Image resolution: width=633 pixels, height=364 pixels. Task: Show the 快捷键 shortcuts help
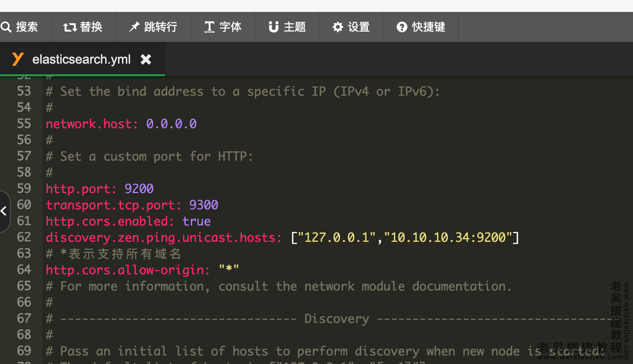coord(421,27)
